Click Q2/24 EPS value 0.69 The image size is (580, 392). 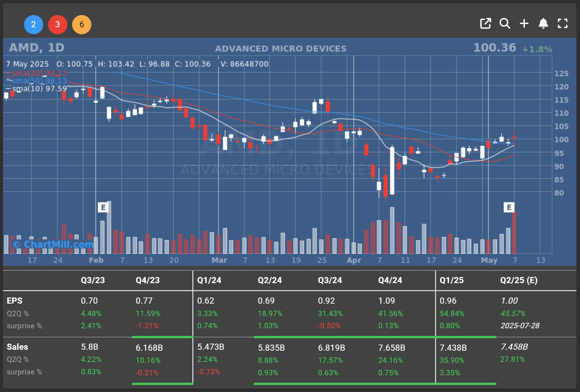pos(266,301)
